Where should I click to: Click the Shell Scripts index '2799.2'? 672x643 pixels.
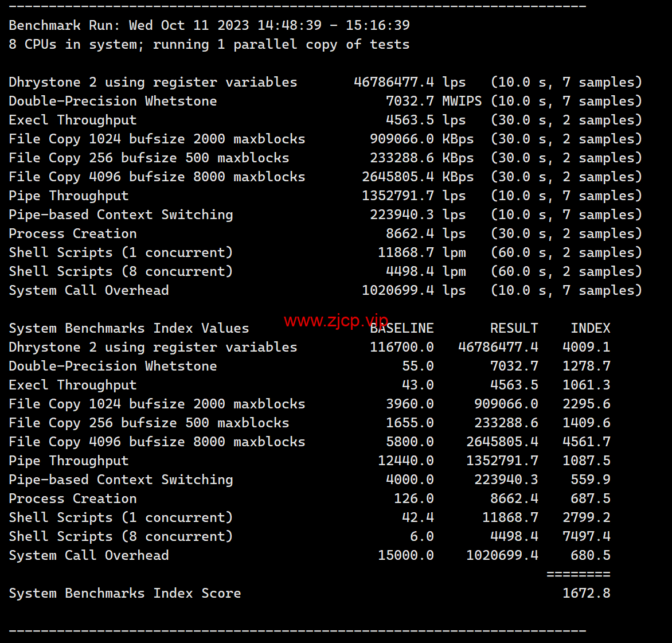click(x=587, y=517)
